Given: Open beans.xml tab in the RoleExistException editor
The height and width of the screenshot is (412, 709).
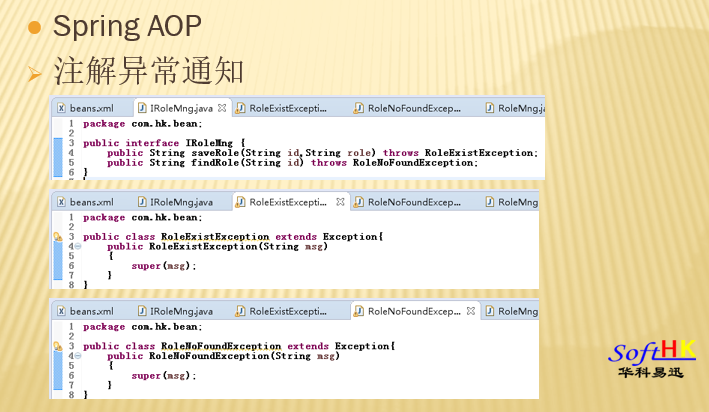Looking at the screenshot, I should (85, 202).
